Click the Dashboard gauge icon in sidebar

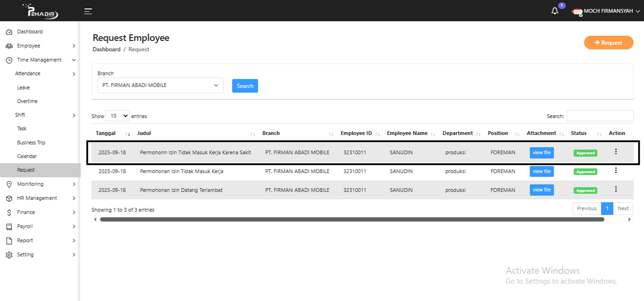click(8, 32)
